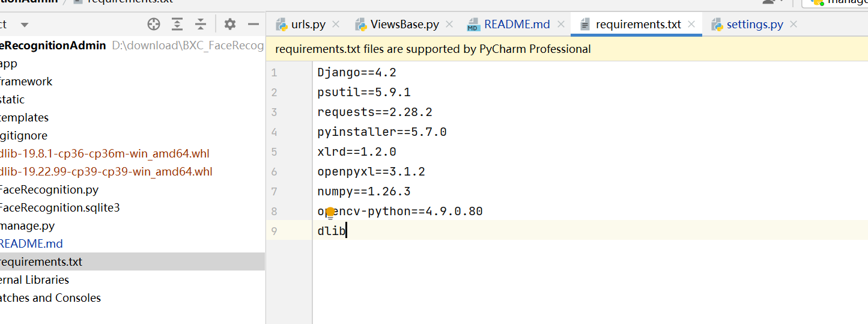
Task: Click the Collapse All icon in Project panel
Action: coord(201,24)
